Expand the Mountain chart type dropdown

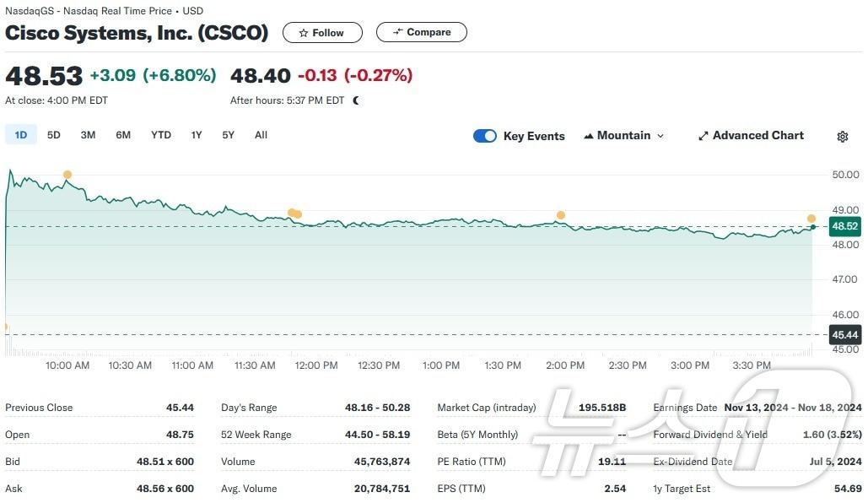tap(660, 136)
